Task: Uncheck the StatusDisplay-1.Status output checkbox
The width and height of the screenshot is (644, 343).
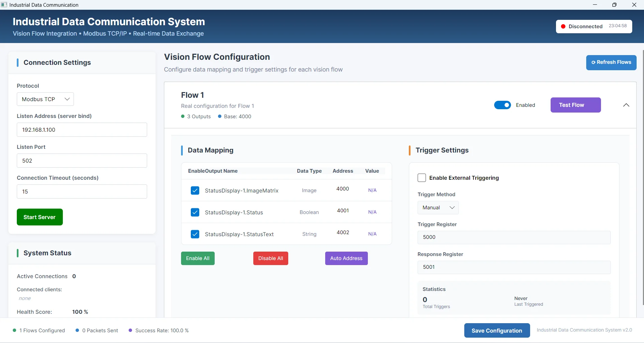Action: click(195, 212)
